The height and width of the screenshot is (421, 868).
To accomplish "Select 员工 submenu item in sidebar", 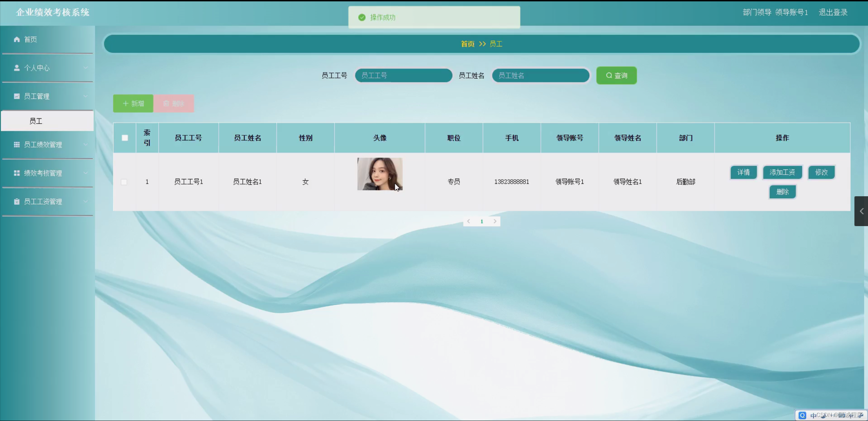I will tap(36, 121).
